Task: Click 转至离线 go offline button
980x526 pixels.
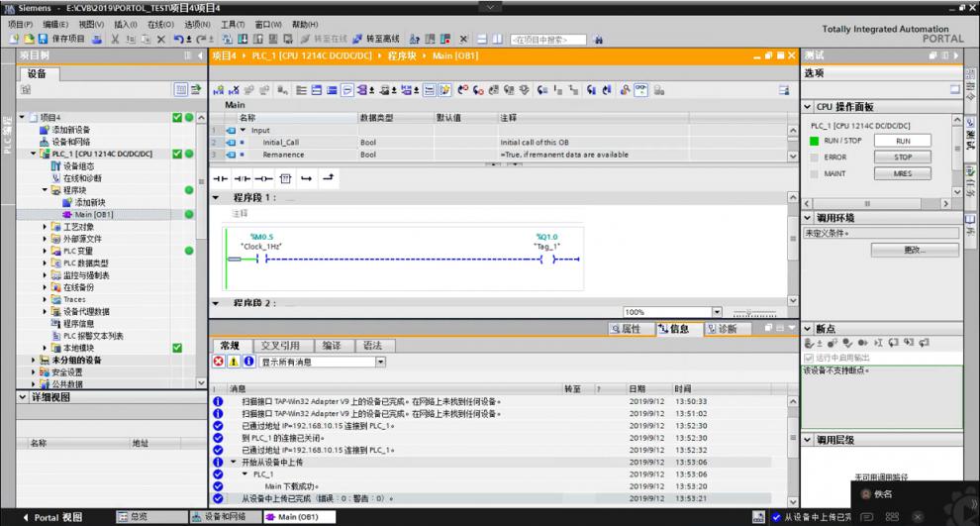Action: point(375,39)
